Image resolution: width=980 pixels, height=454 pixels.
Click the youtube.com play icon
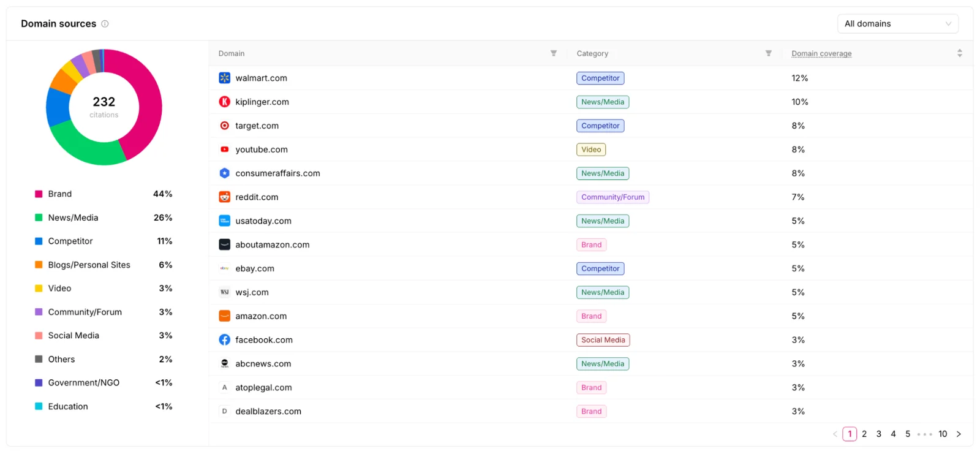pyautogui.click(x=225, y=149)
